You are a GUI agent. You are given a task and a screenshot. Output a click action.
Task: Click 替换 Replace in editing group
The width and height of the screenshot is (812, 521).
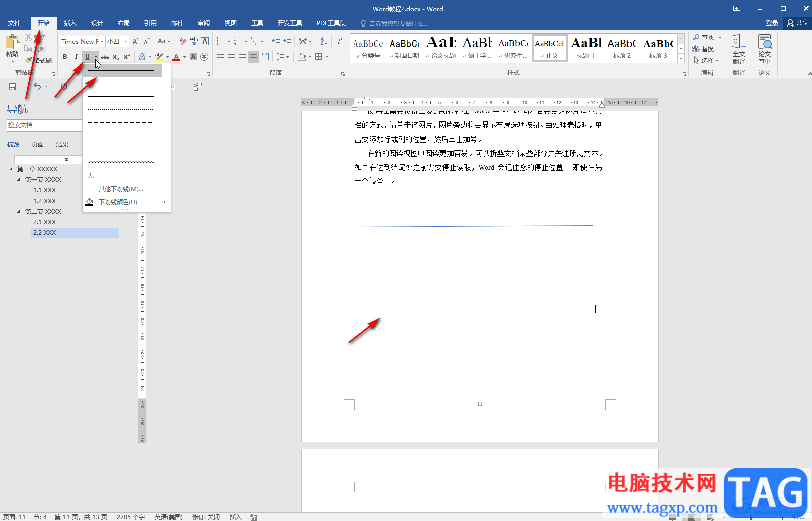pyautogui.click(x=703, y=49)
